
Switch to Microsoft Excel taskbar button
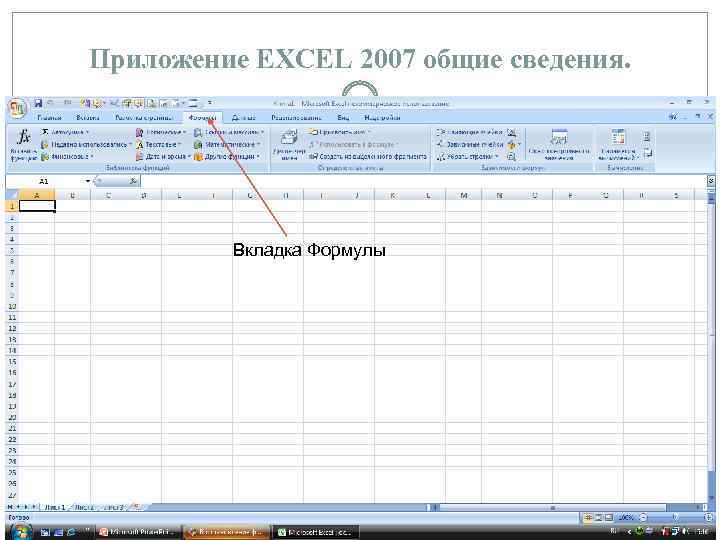[x=317, y=533]
